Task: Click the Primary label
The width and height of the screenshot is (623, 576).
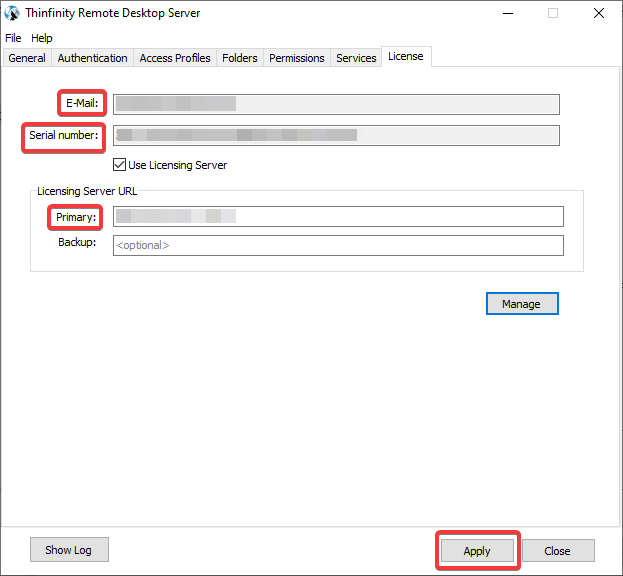Action: (x=76, y=217)
